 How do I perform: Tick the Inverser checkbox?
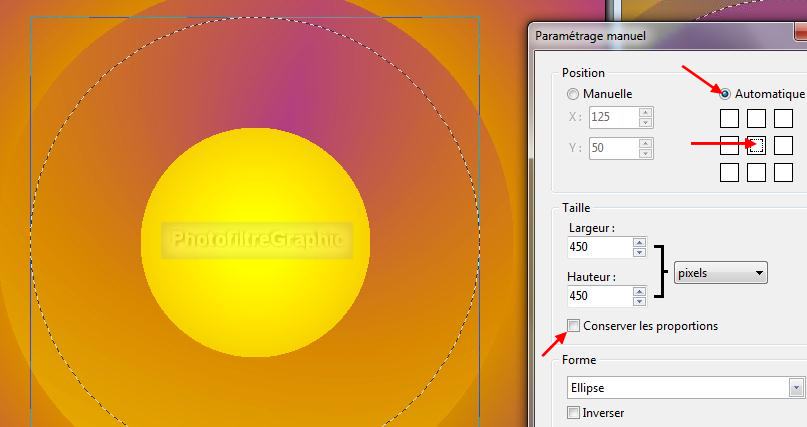[573, 413]
